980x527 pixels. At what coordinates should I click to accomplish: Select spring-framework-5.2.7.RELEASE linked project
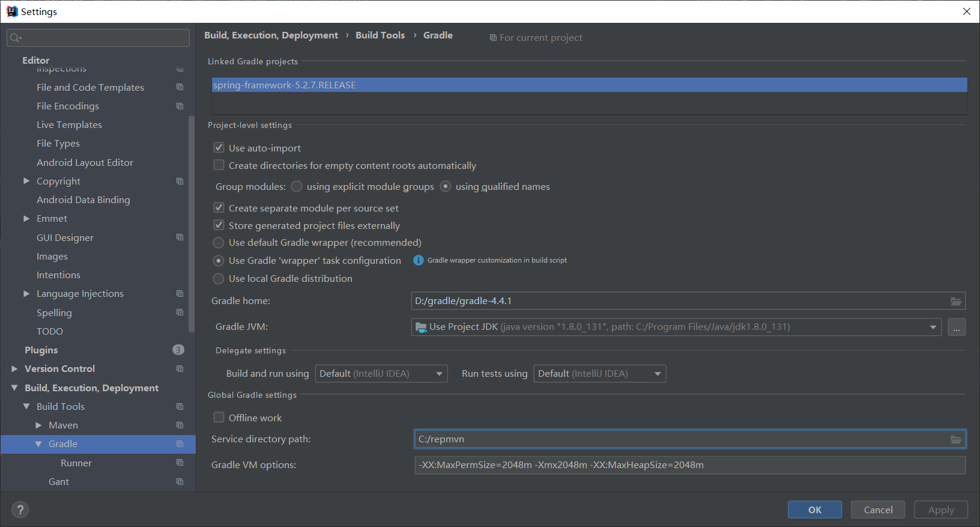[589, 85]
